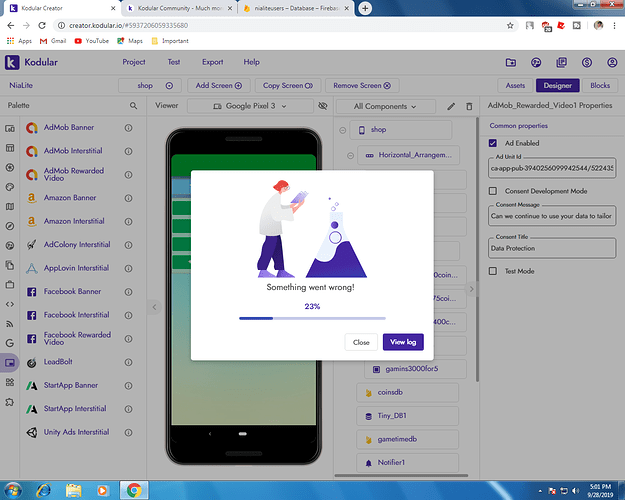625x500 pixels.
Task: Collapse the palette with left chevron
Action: tap(154, 307)
